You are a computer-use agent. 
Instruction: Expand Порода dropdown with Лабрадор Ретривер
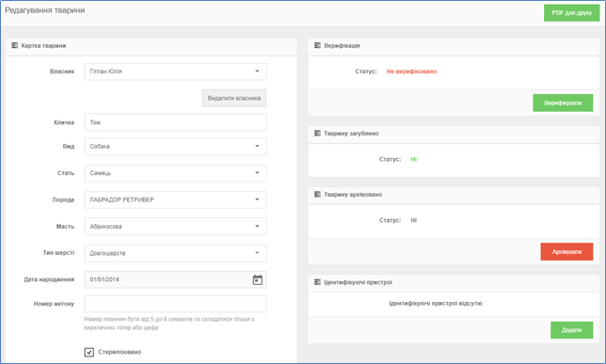coord(175,199)
